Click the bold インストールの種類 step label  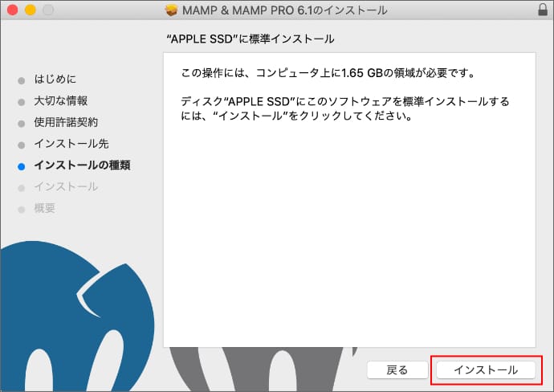tap(82, 165)
